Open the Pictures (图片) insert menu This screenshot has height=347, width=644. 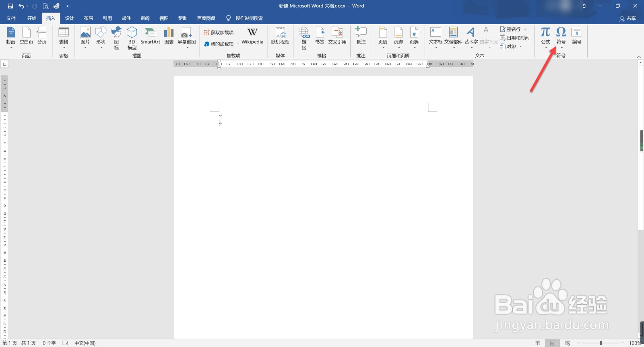(x=85, y=38)
